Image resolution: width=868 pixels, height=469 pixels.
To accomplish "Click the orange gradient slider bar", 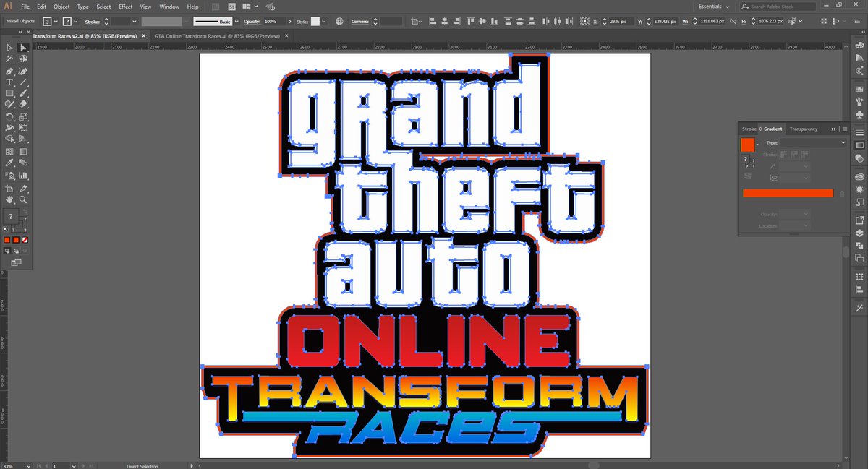I will (788, 193).
